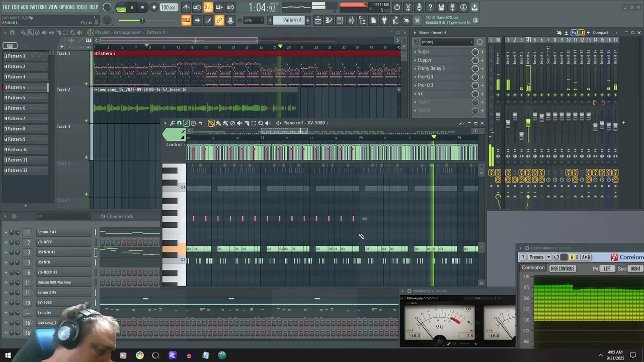Toggle typing keyboard to piano icon
This screenshot has height=362, width=644.
pyautogui.click(x=186, y=21)
